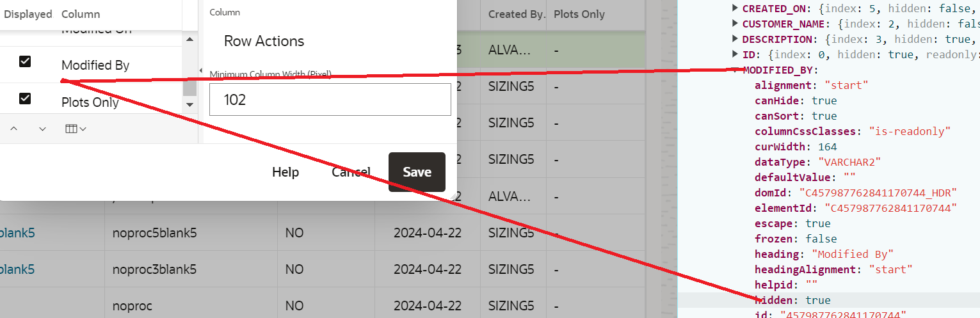Screen dimensions: 980x318
Task: Uncheck the Modified By displayed checkbox
Action: [25, 61]
